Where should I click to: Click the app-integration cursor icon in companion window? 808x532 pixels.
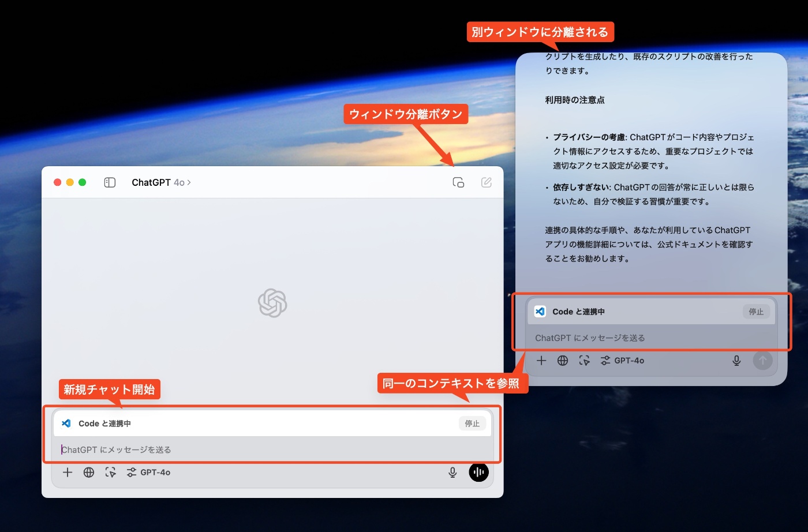(x=584, y=361)
